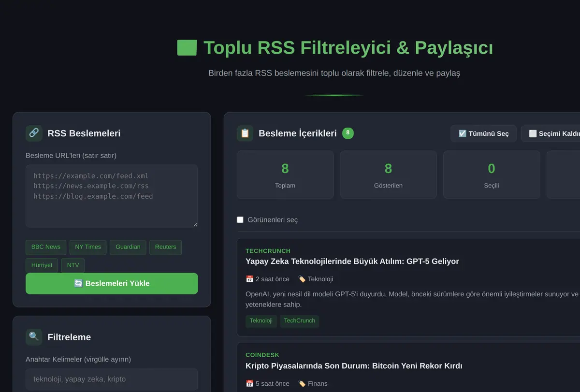
Task: Click tag icon next to Finans category
Action: point(302,383)
